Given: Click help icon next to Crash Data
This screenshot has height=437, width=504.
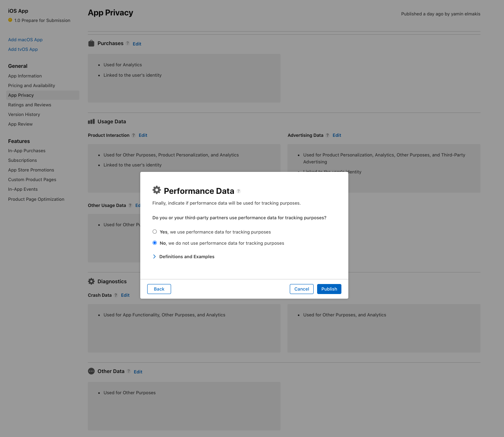Looking at the screenshot, I should [x=116, y=295].
